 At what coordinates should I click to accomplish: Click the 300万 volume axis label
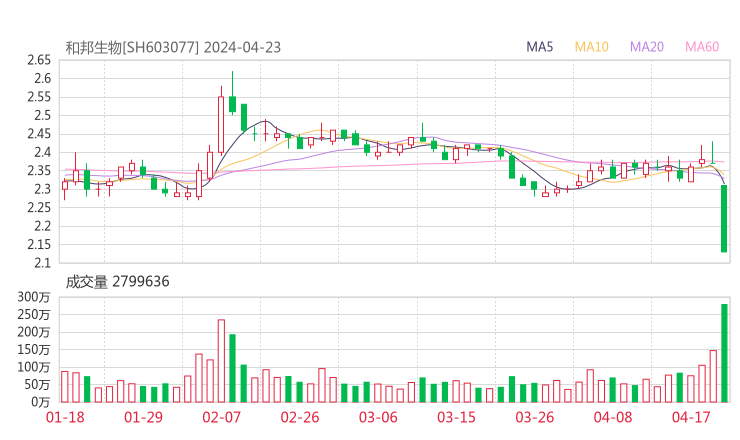click(36, 297)
